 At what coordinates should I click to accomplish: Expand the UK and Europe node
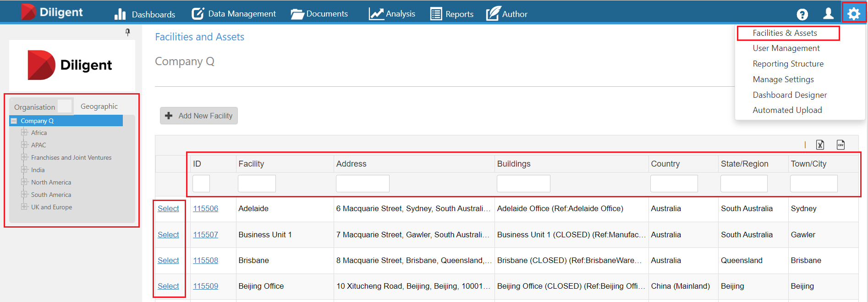coord(24,207)
